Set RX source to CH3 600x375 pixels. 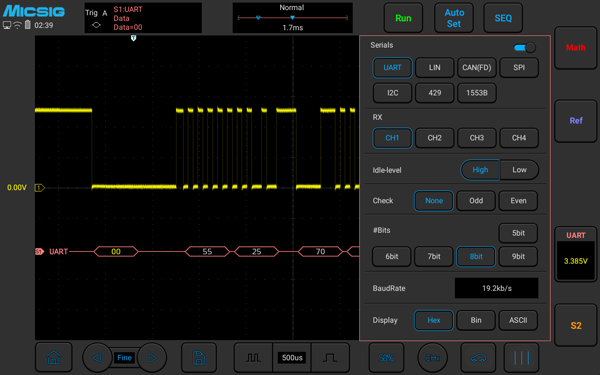click(x=477, y=138)
